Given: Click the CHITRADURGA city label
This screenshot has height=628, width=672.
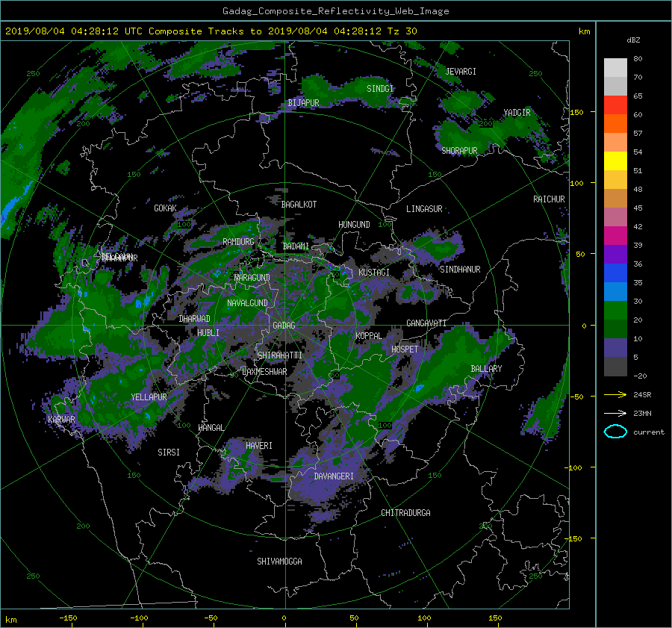Looking at the screenshot, I should pos(405,513).
